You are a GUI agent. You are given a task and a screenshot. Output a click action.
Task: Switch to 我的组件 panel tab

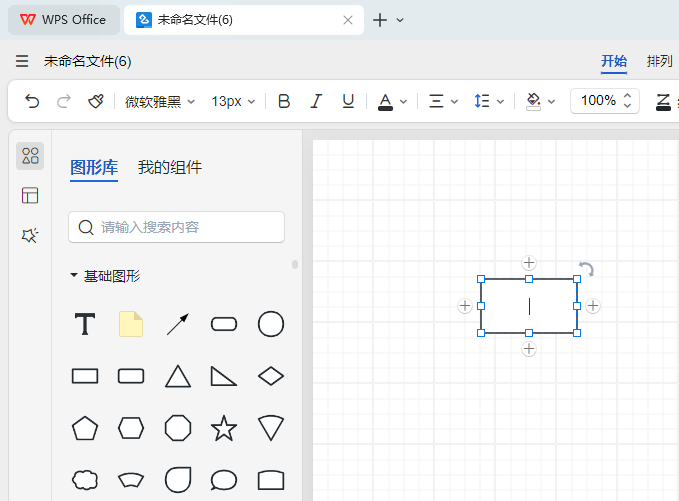(170, 168)
